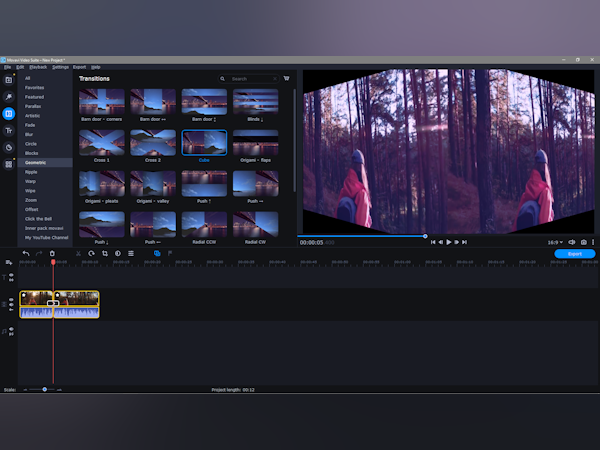Clear the search field X
The image size is (600, 450).
[x=275, y=79]
